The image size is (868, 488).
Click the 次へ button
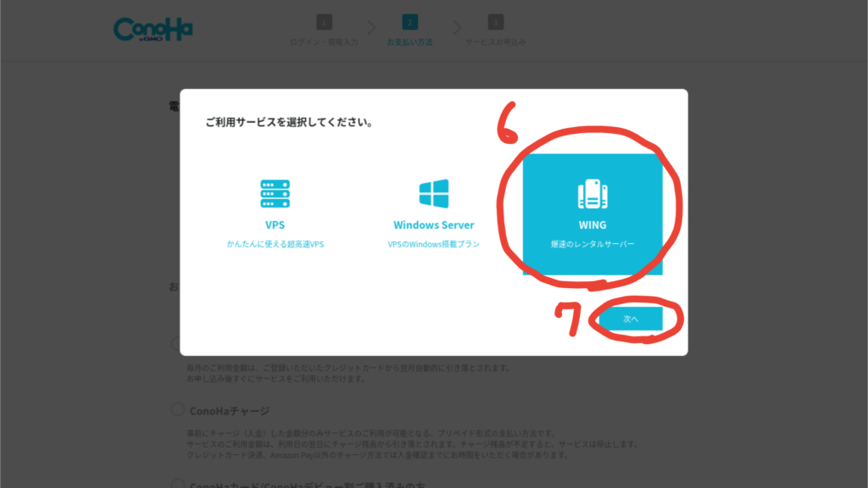tap(631, 319)
